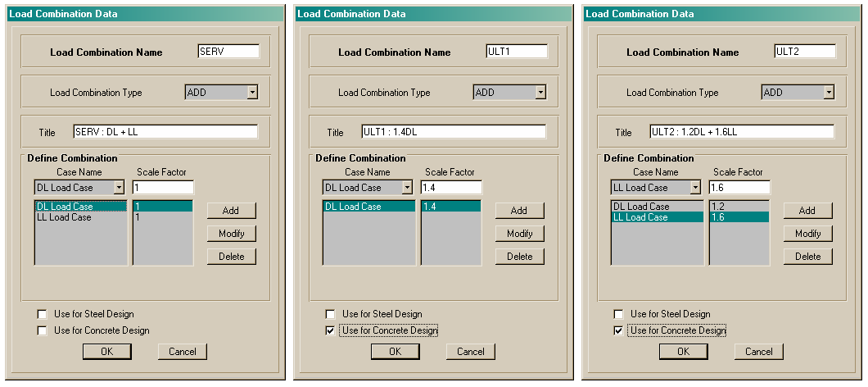
Task: Cancel the SERV dialog
Action: click(x=182, y=352)
